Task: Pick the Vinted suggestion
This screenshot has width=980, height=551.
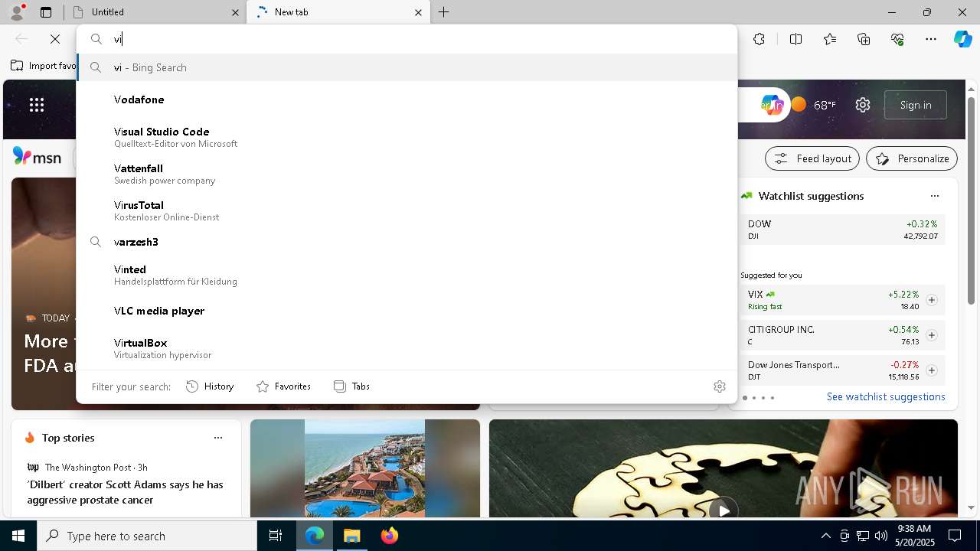Action: pos(407,275)
